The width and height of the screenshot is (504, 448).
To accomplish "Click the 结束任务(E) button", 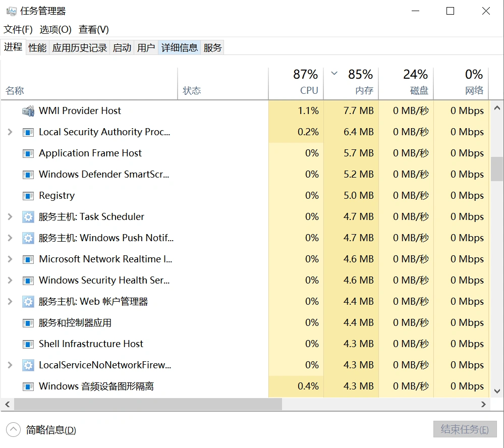I will click(x=465, y=429).
